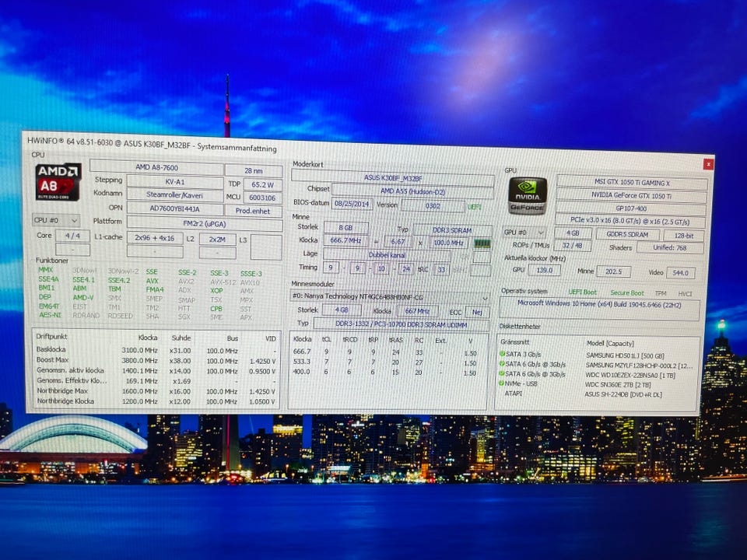The image size is (747, 560).
Task: Click the BIOS date 08/25/2014 field
Action: (352, 204)
